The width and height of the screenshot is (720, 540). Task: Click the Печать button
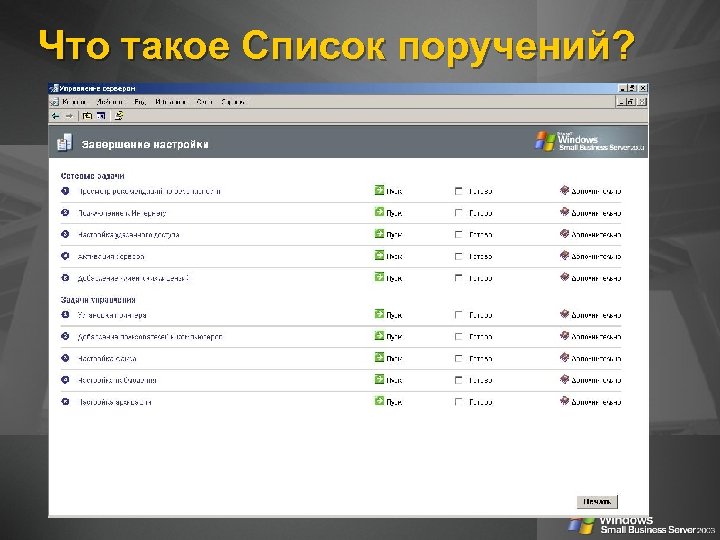point(597,501)
